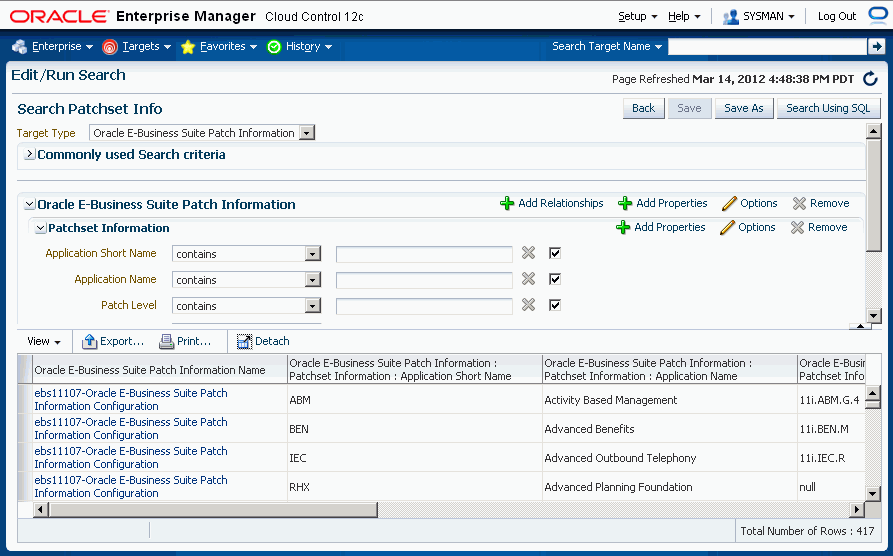Click the SYSMAN user icon

[x=730, y=17]
